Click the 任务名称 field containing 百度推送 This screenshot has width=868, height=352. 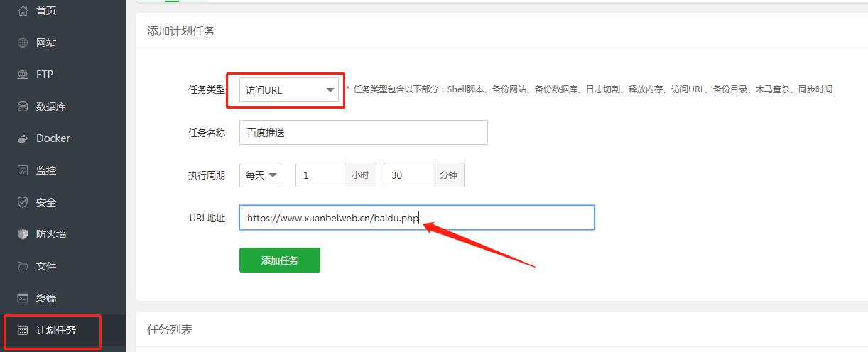point(364,132)
